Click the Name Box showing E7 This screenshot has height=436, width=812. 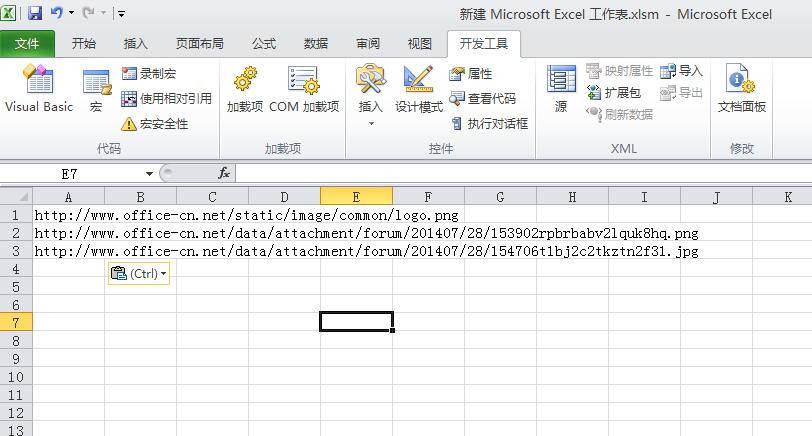[x=70, y=173]
